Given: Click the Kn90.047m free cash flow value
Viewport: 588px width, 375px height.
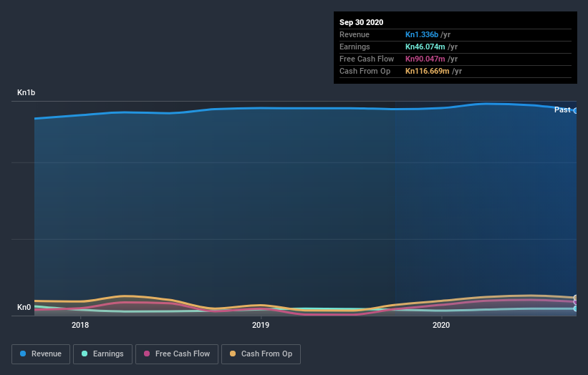Looking at the screenshot, I should [425, 59].
